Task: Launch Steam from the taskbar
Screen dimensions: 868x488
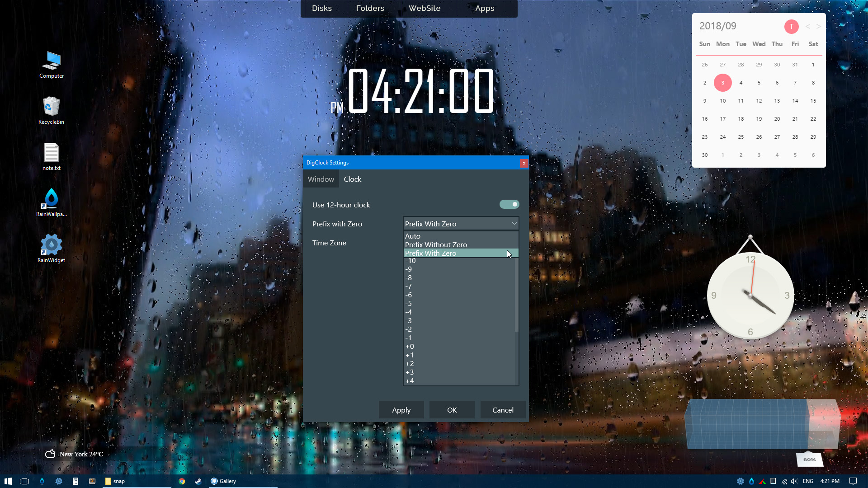Action: click(198, 481)
